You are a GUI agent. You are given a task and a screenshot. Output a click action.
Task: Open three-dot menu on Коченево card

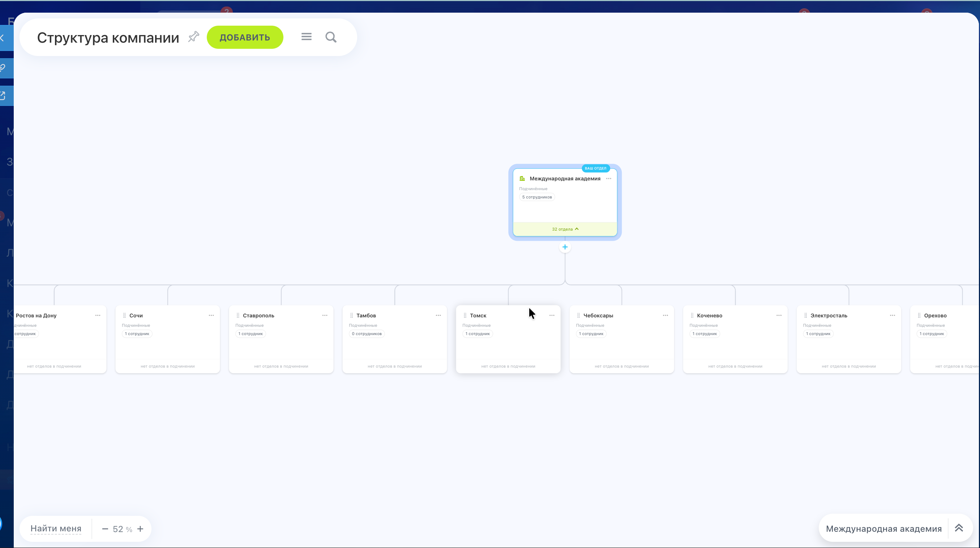pyautogui.click(x=779, y=315)
